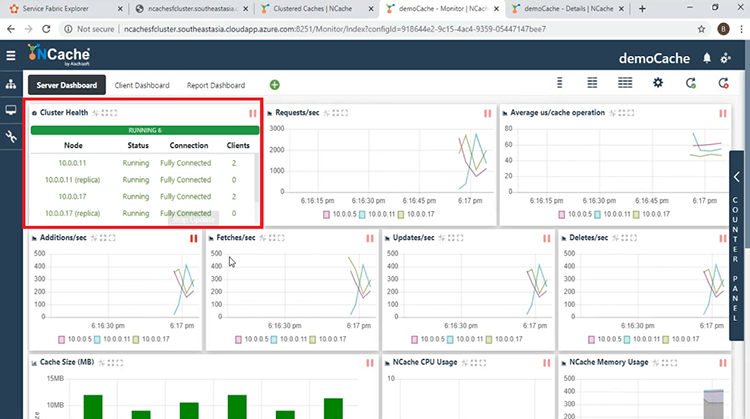This screenshot has height=419, width=750.
Task: Open the cluster hierarchy sidebar icon
Action: coord(11,85)
